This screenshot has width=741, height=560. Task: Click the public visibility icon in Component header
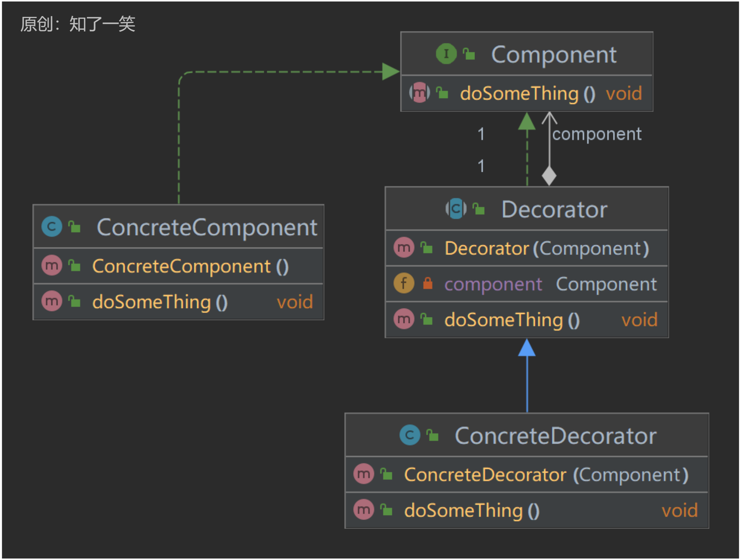(469, 54)
